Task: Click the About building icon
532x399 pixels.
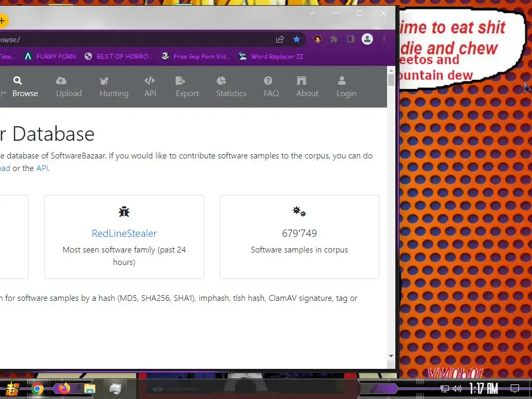Action: point(301,81)
